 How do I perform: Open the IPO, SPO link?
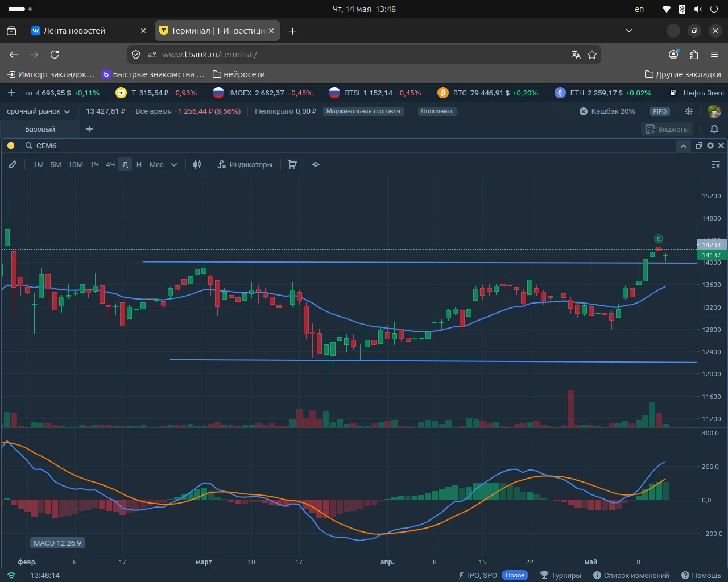(478, 575)
